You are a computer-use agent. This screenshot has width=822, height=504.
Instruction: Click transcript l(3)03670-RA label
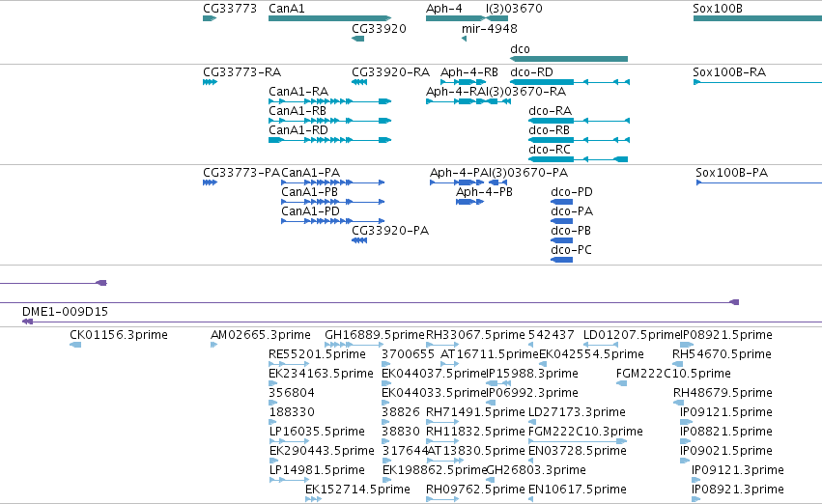[526, 92]
